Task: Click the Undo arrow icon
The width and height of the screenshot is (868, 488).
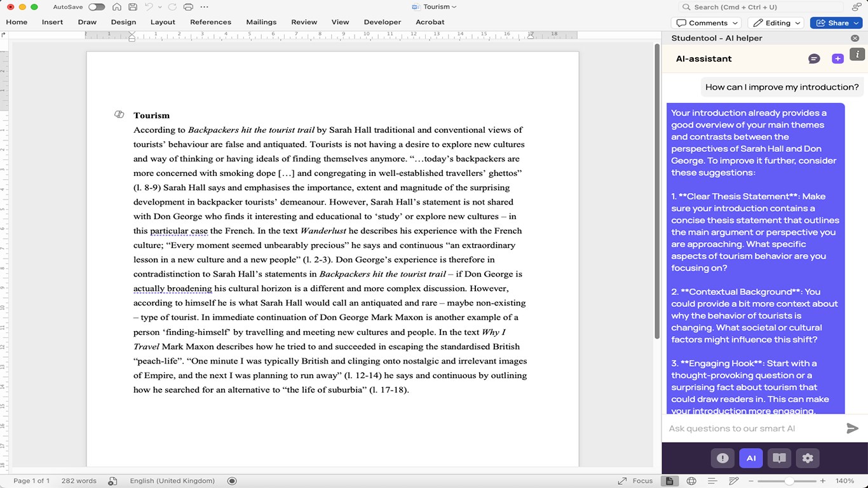Action: click(x=149, y=7)
